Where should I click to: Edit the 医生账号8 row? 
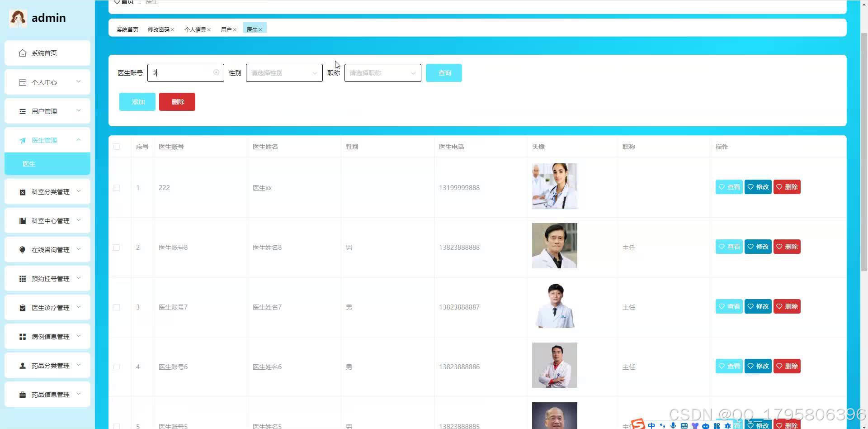coord(758,247)
